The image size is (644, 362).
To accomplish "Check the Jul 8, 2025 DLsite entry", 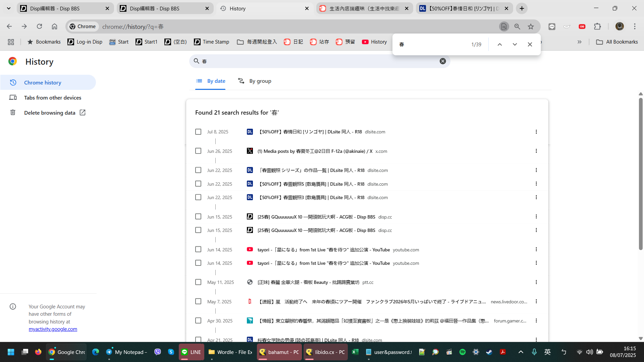I will point(198,132).
